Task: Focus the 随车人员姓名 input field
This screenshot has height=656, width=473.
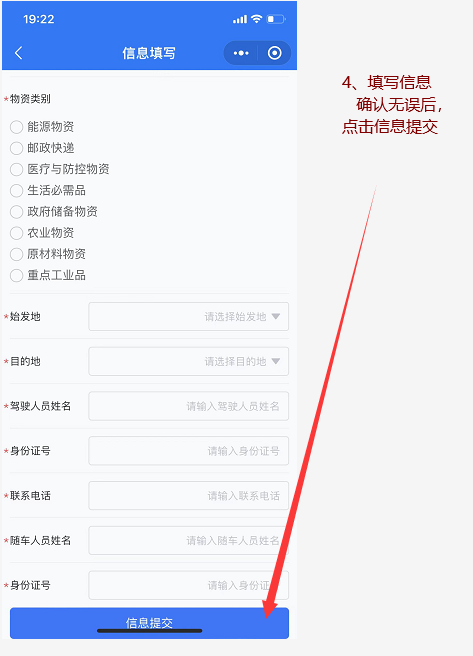Action: pos(189,540)
